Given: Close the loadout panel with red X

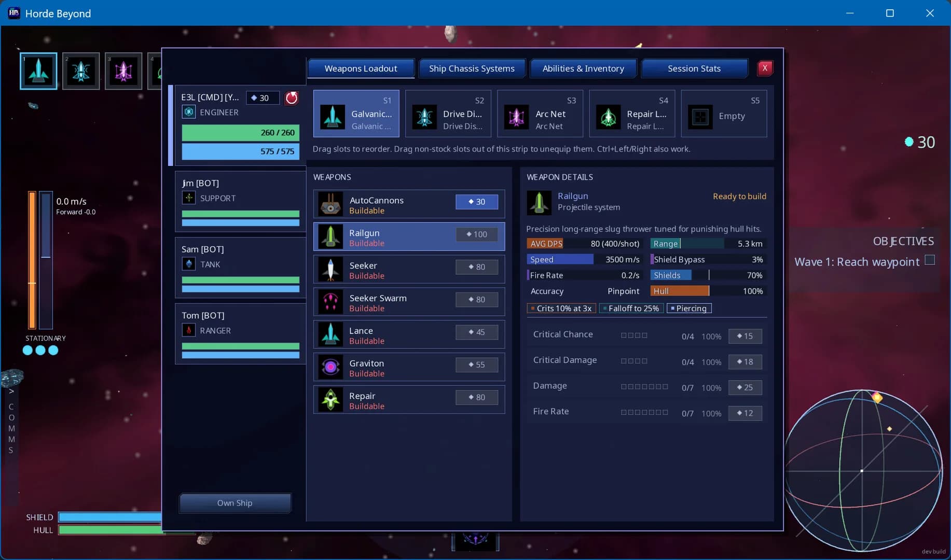Looking at the screenshot, I should [765, 68].
